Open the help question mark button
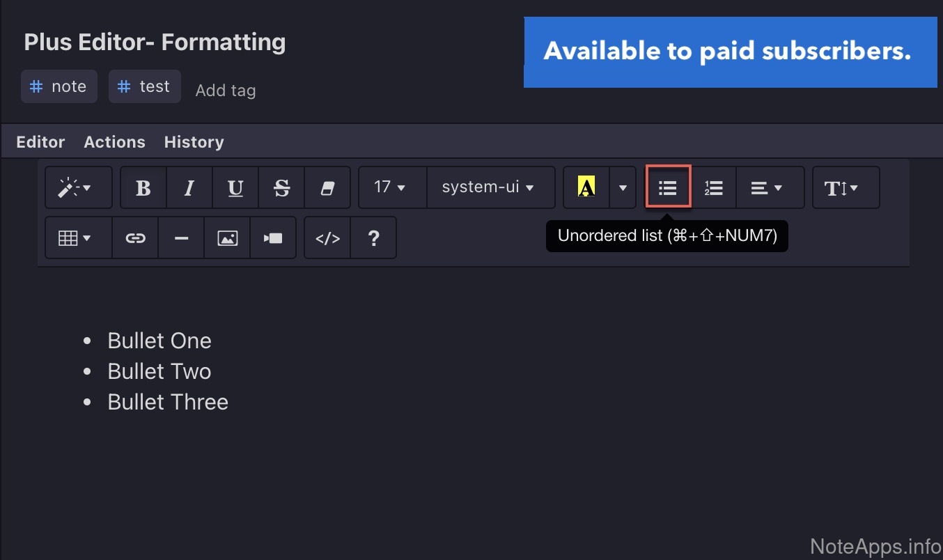Viewport: 943px width, 560px height. [x=373, y=238]
